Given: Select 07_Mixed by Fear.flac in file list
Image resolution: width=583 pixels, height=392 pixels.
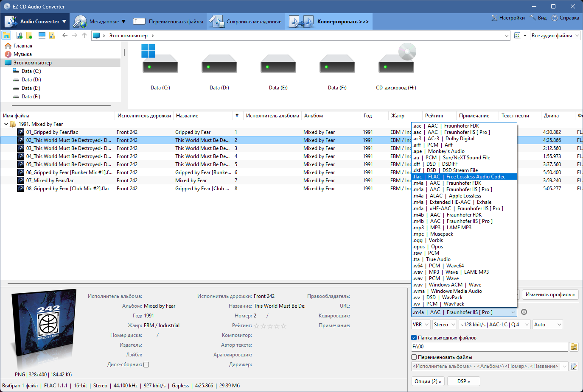Looking at the screenshot, I should point(50,181).
